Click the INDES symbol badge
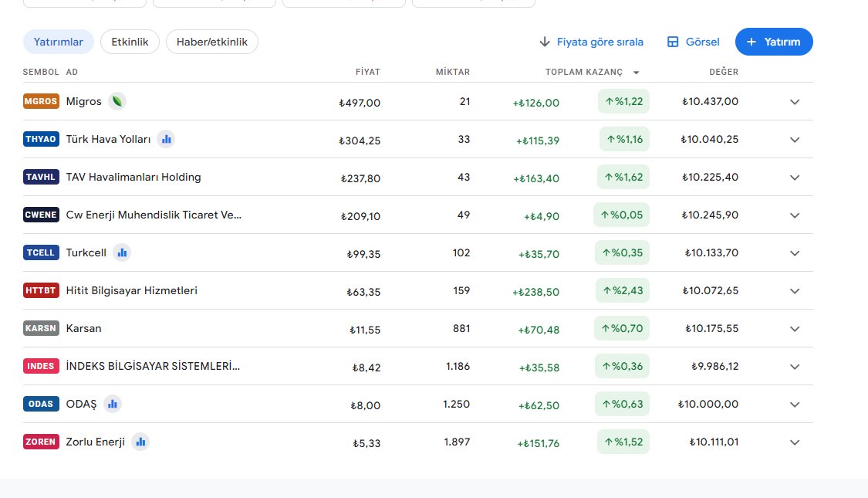Screen dimensions: 868x498 (x=41, y=366)
